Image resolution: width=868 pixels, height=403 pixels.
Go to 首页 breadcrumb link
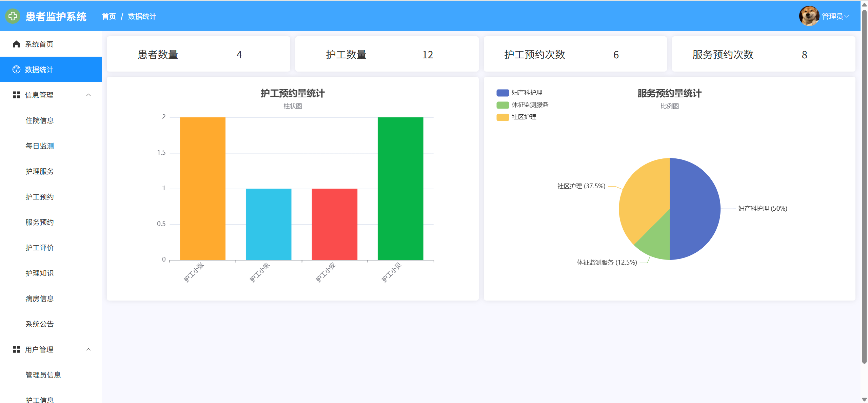pos(109,16)
